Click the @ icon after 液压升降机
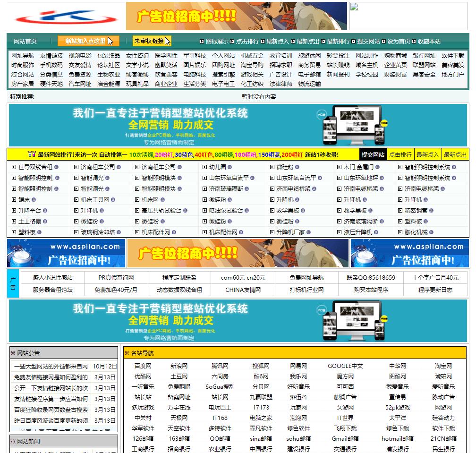This screenshot has width=476, height=453. point(376,232)
